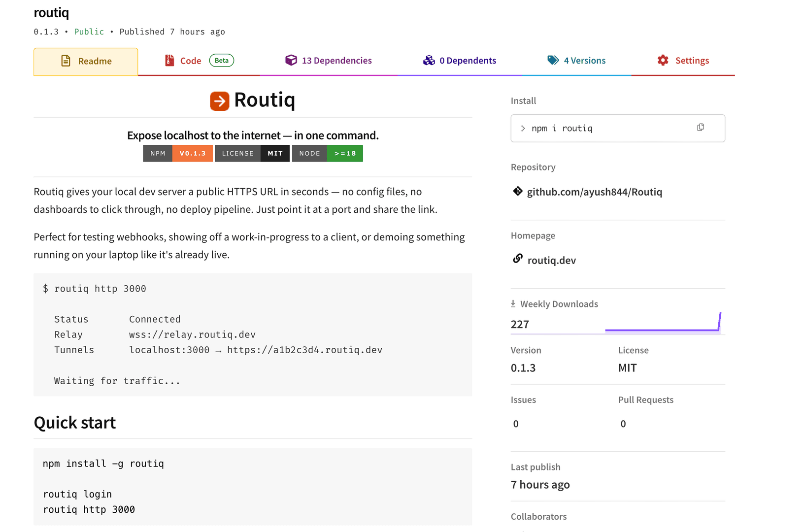Click the '$ routiq http 3000' code line

pyautogui.click(x=95, y=289)
